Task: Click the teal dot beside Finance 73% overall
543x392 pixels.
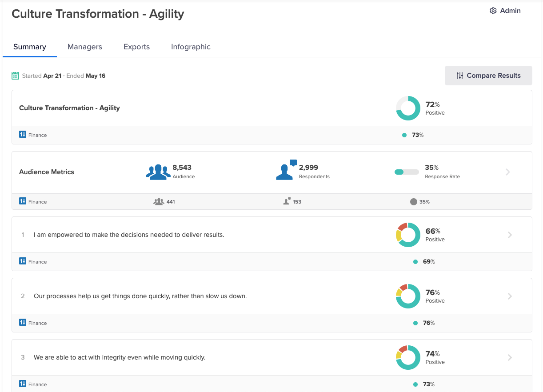Action: [x=404, y=135]
